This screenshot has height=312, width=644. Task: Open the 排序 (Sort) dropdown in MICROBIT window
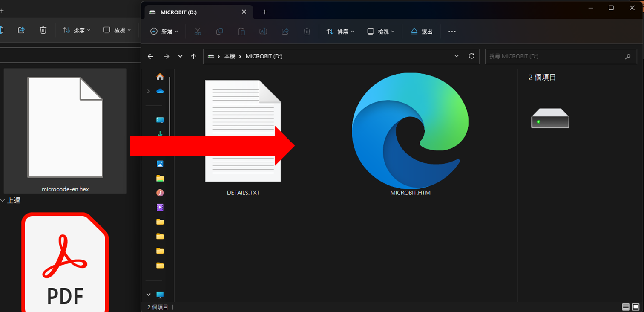339,32
